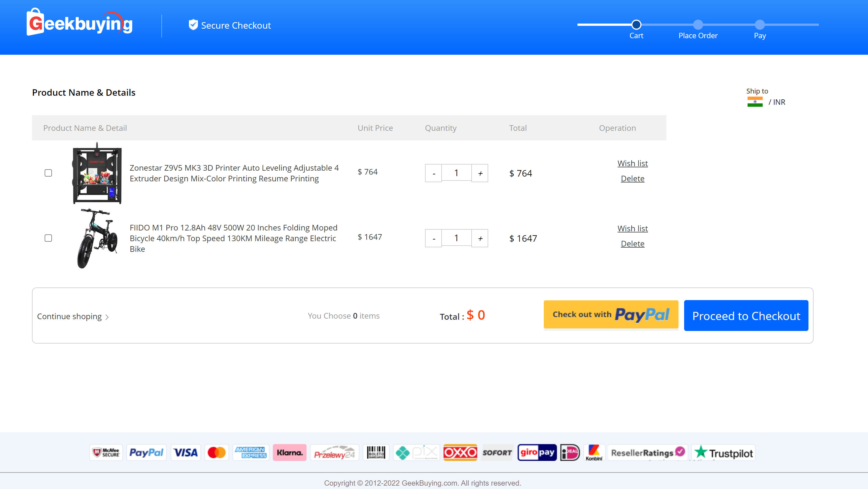Click the Secure Checkout text
Image resolution: width=868 pixels, height=489 pixels.
236,25
